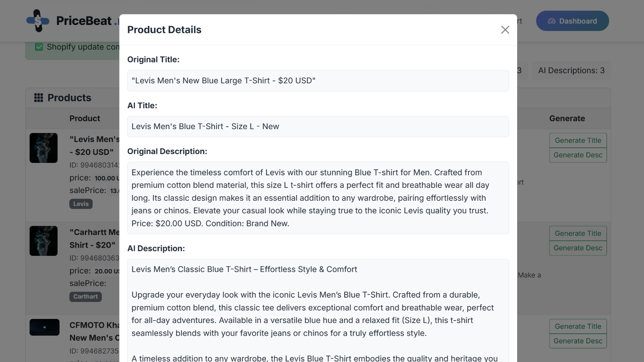644x362 pixels.
Task: Click the Products grid icon
Action: tap(39, 98)
